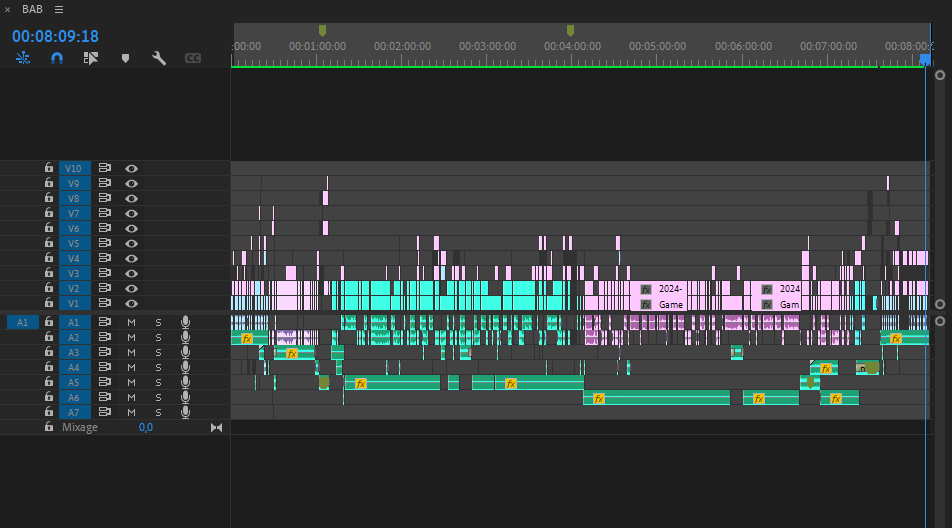Image resolution: width=952 pixels, height=528 pixels.
Task: Target track A3 header label
Action: (x=74, y=352)
